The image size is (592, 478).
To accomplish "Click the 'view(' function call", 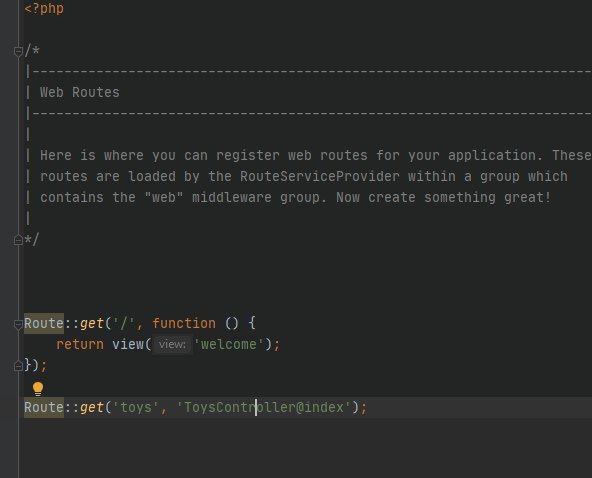I will (x=131, y=344).
